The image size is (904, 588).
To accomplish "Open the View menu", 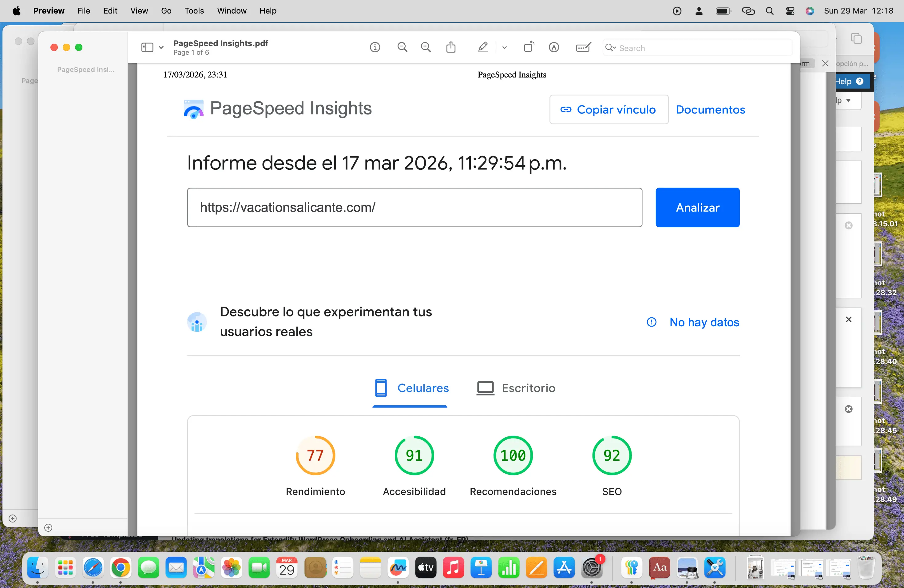I will (x=139, y=11).
